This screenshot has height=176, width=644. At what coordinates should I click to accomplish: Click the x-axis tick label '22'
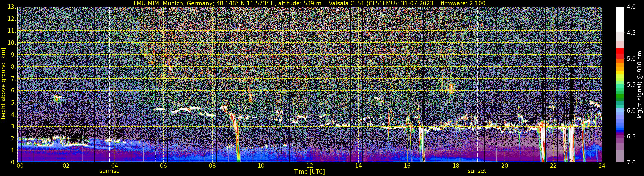553,166
